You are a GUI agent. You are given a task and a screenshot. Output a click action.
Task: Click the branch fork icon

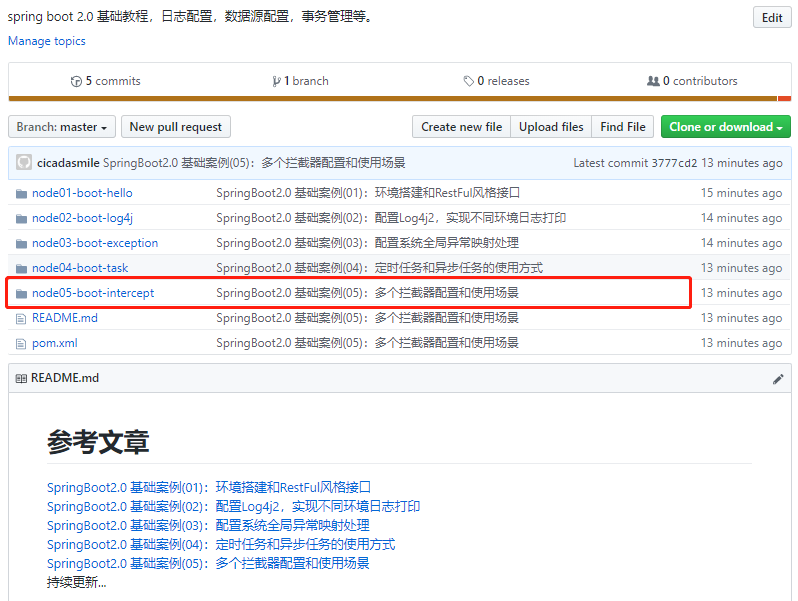[276, 81]
